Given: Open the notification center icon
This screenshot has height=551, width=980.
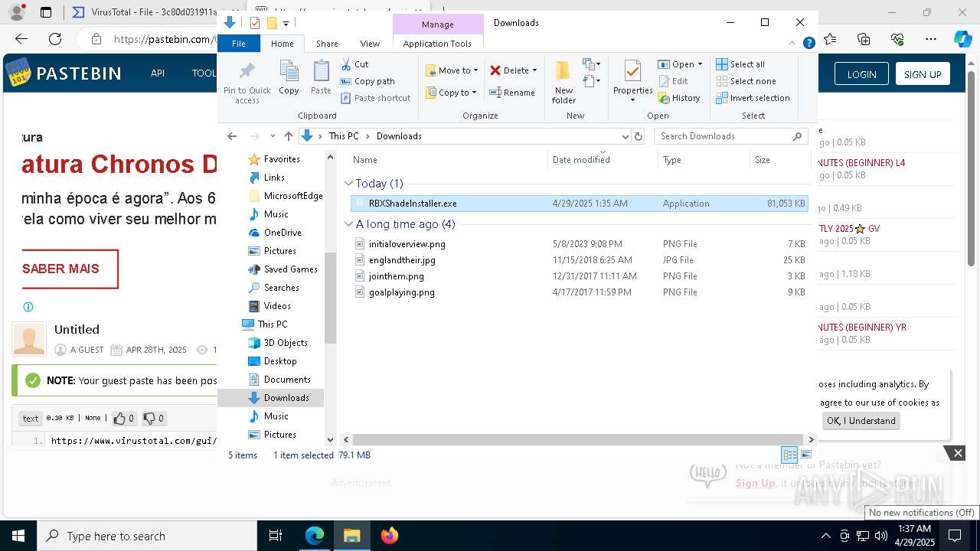Looking at the screenshot, I should click(x=955, y=536).
